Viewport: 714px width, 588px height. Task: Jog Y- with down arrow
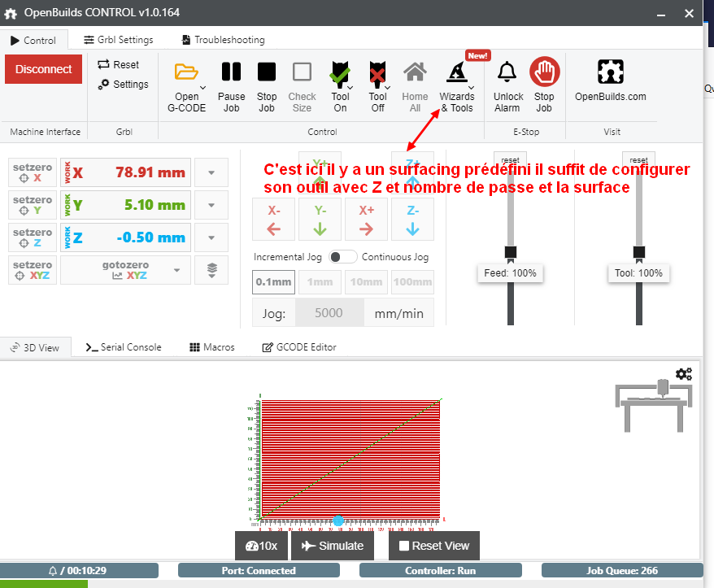[x=320, y=219]
